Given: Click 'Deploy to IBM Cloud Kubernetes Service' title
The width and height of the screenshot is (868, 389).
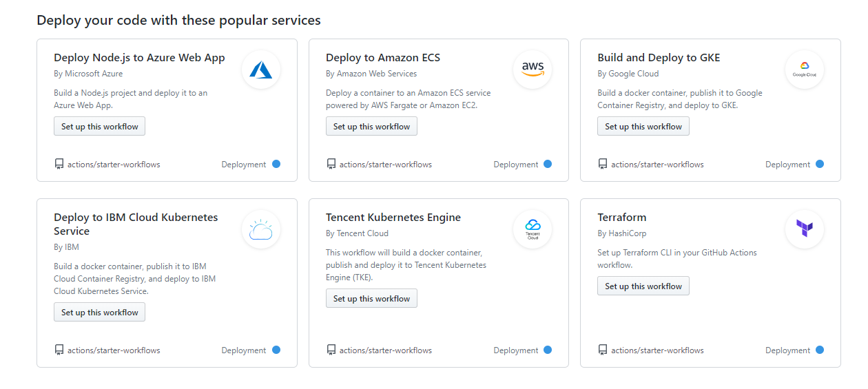Looking at the screenshot, I should click(x=136, y=224).
